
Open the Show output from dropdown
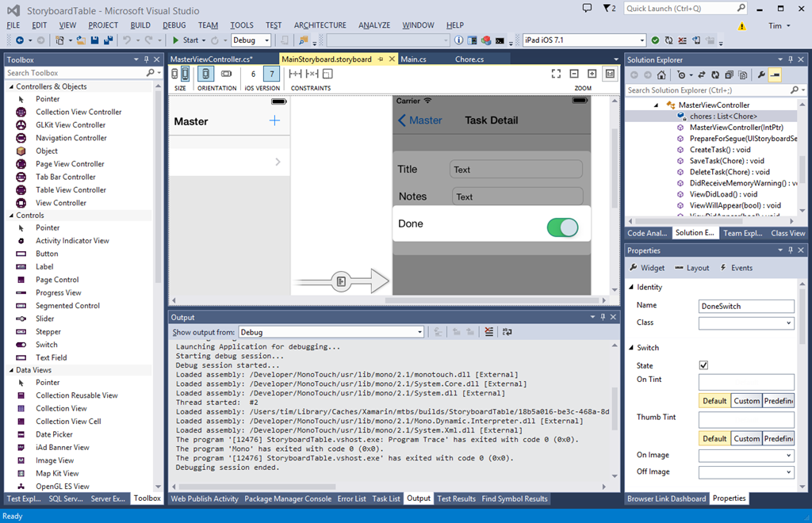click(x=331, y=332)
